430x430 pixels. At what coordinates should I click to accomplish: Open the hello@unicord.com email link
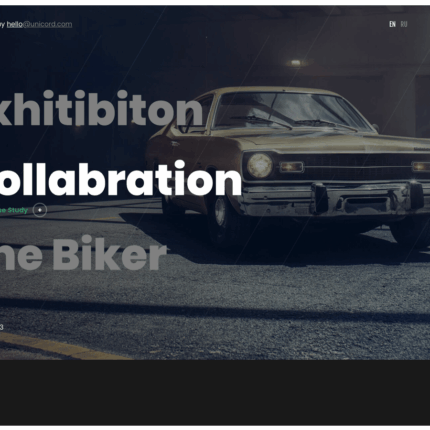39,24
